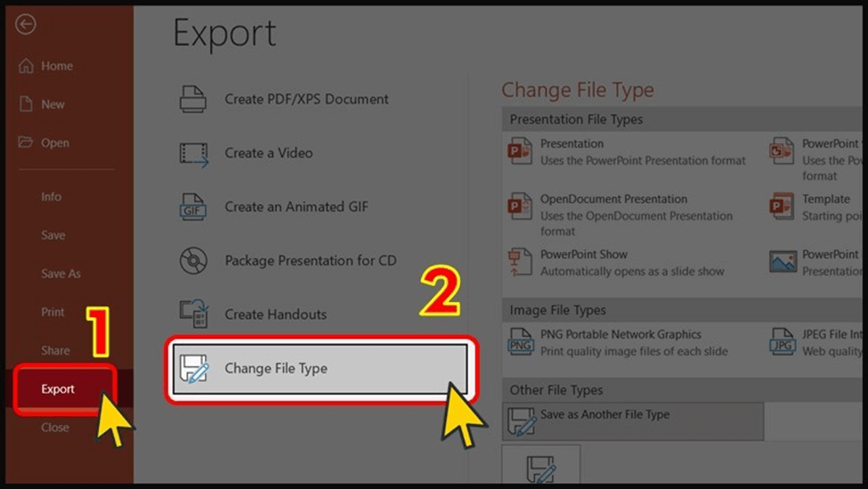Go to the Info section
The width and height of the screenshot is (868, 489).
[51, 197]
